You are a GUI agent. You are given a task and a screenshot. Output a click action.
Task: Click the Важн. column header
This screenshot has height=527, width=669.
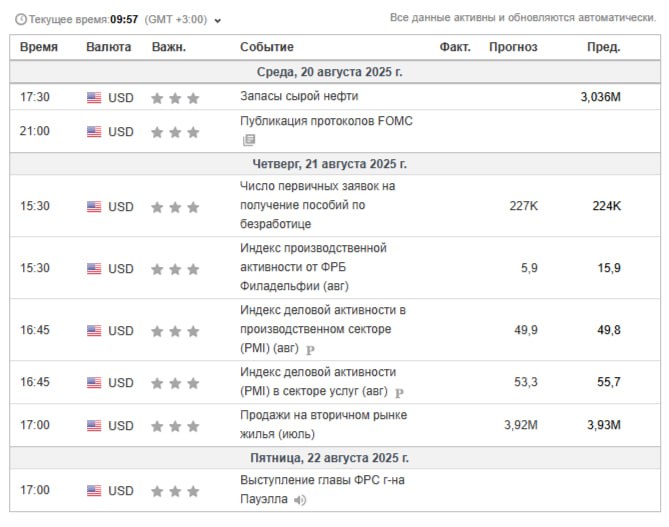pos(169,47)
